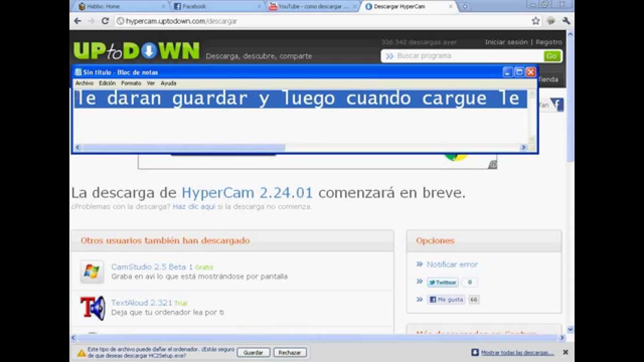Open Ver menu in Bloc de notas
Image resolution: width=644 pixels, height=362 pixels.
point(151,83)
